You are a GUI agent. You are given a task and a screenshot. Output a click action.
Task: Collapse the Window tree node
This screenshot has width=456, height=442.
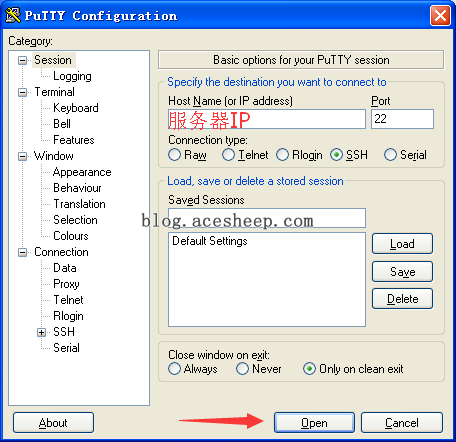22,156
